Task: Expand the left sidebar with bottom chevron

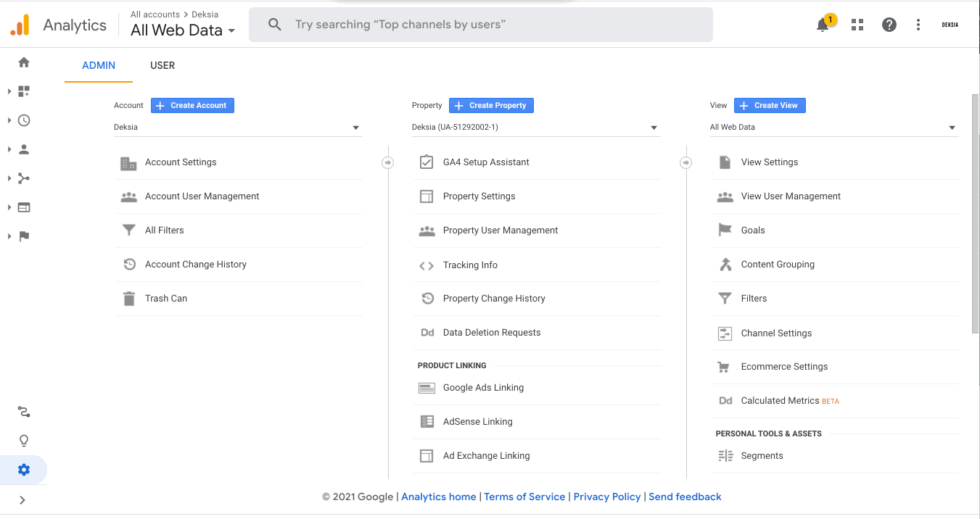Action: (22, 500)
